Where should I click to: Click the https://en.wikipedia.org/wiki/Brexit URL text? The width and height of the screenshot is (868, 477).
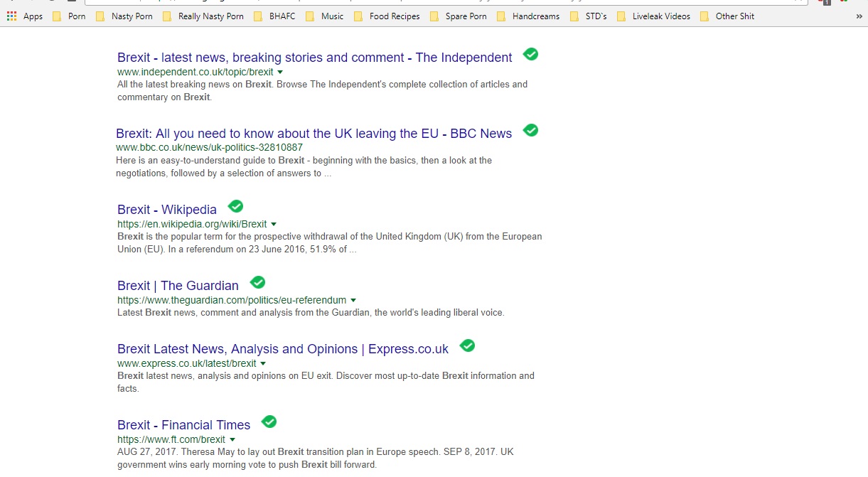point(192,225)
